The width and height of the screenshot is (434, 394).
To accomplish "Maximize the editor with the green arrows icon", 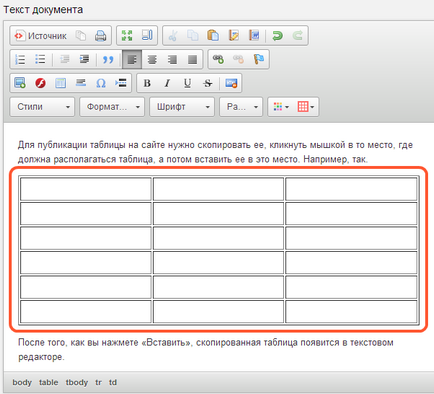I will click(x=127, y=35).
